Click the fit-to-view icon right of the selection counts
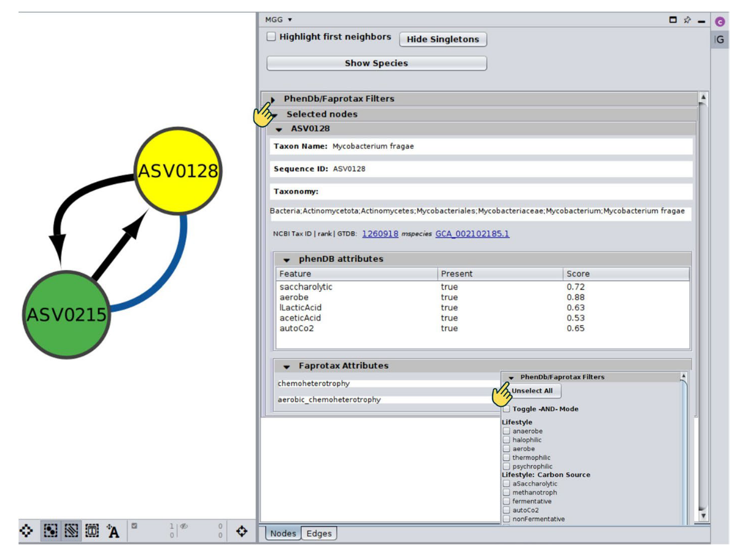This screenshot has height=552, width=756. click(242, 531)
